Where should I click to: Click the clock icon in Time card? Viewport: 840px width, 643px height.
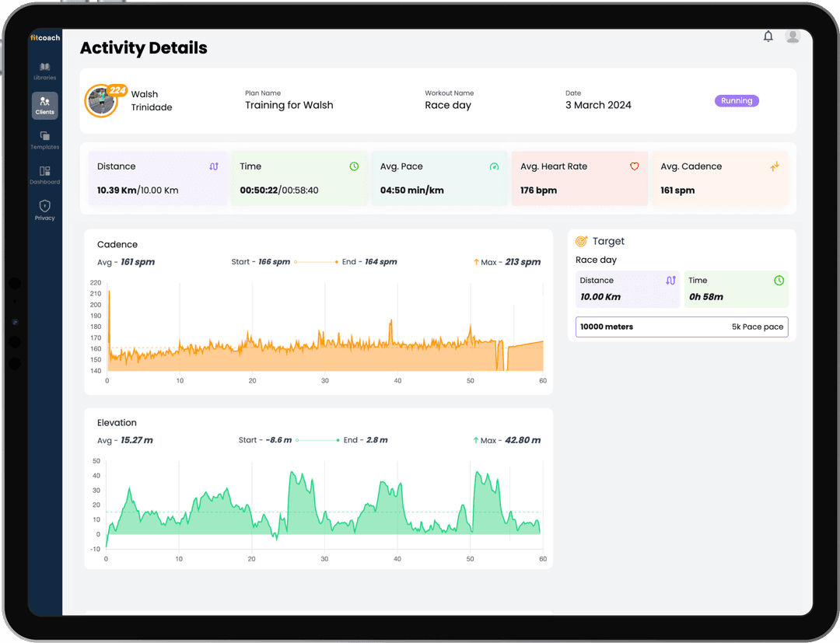point(354,166)
